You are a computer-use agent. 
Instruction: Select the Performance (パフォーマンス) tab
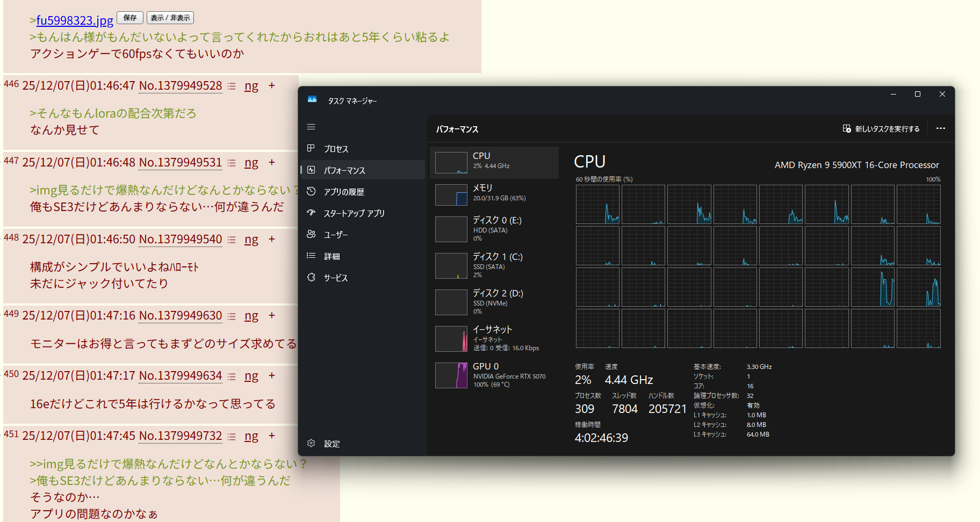point(344,170)
